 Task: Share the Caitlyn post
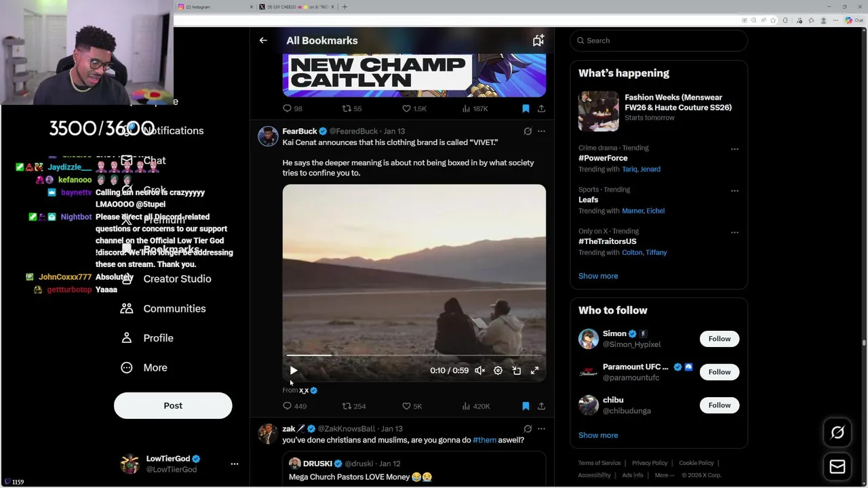click(x=541, y=108)
